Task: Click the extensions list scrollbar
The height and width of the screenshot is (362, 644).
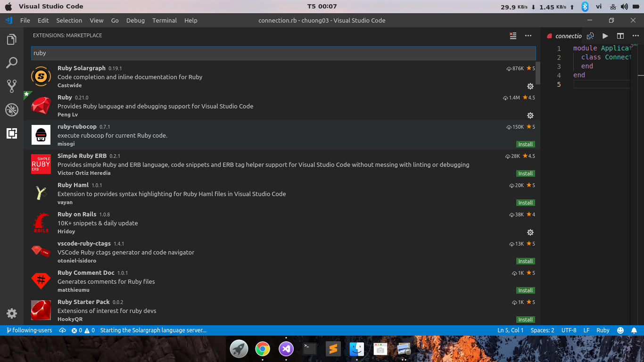Action: [538, 73]
